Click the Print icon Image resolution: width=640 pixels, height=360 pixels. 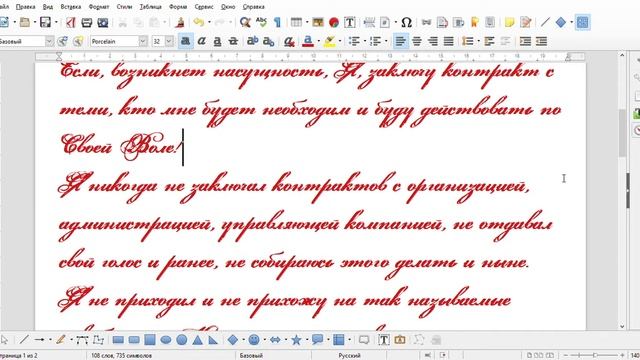click(87, 22)
